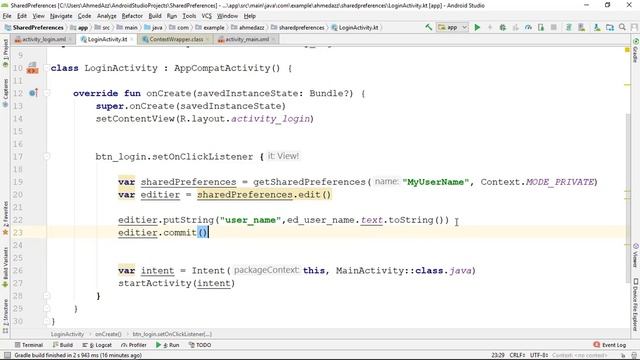Click MODE_PRIVATE constant on line 19

coord(560,182)
